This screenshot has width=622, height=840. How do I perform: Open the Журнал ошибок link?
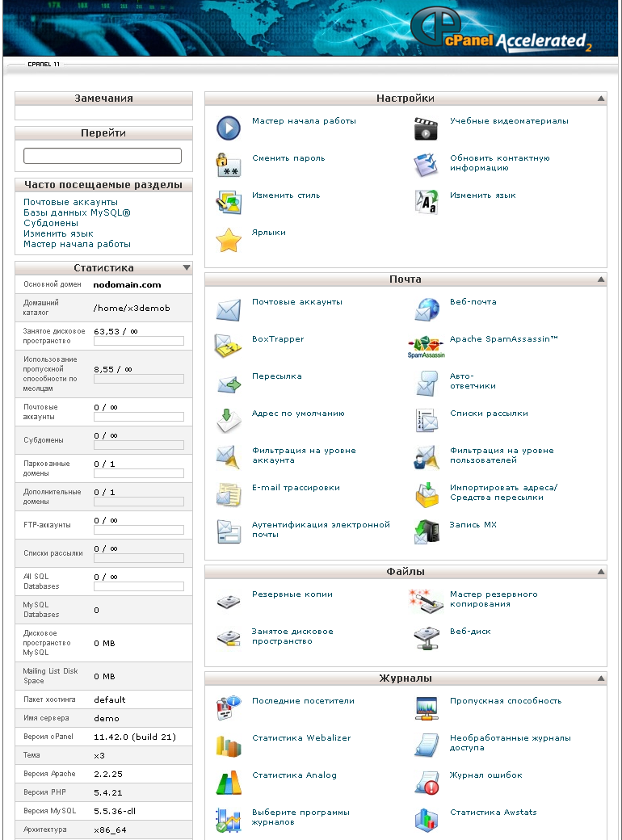click(486, 775)
